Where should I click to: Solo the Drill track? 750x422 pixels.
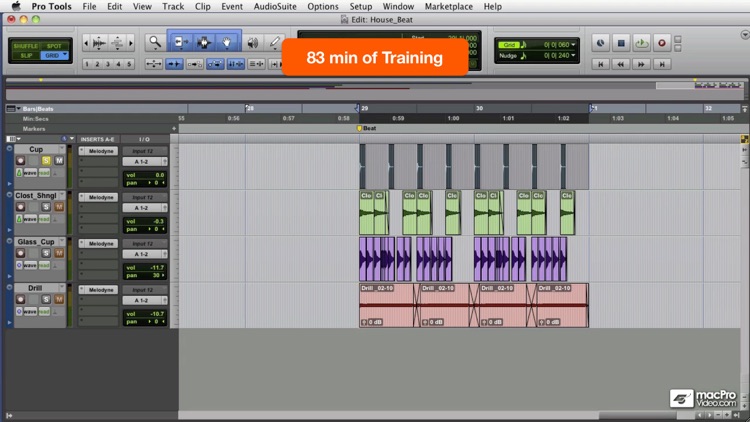point(46,300)
